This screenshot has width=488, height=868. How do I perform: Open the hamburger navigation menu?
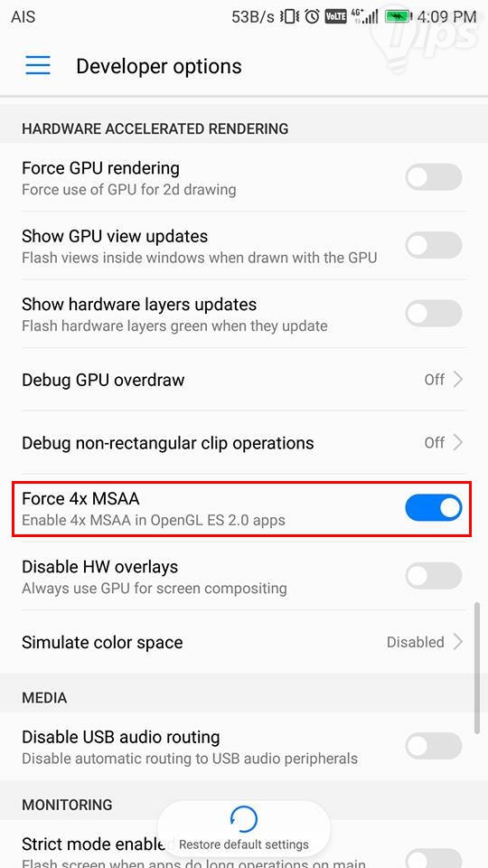38,66
